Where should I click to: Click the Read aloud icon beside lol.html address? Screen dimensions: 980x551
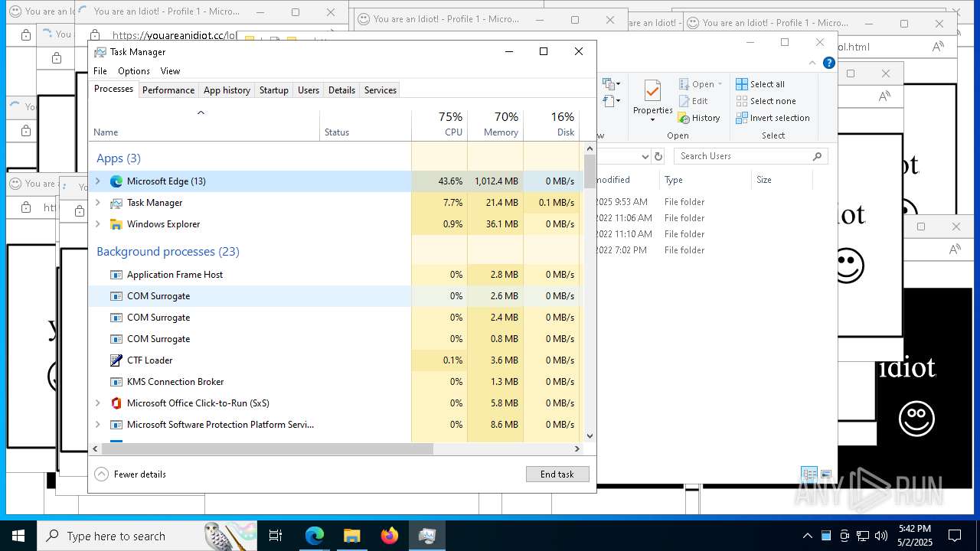(x=938, y=47)
